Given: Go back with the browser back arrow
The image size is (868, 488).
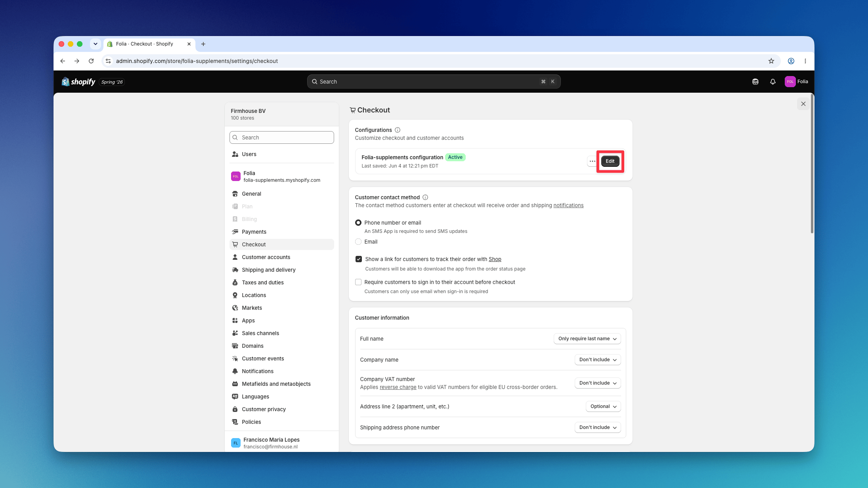Looking at the screenshot, I should pyautogui.click(x=63, y=61).
